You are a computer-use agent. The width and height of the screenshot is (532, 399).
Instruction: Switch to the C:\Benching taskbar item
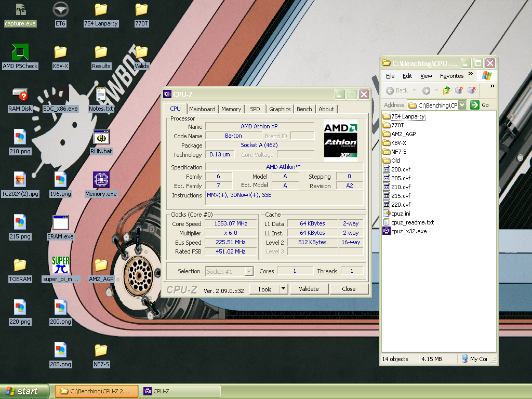tap(96, 391)
